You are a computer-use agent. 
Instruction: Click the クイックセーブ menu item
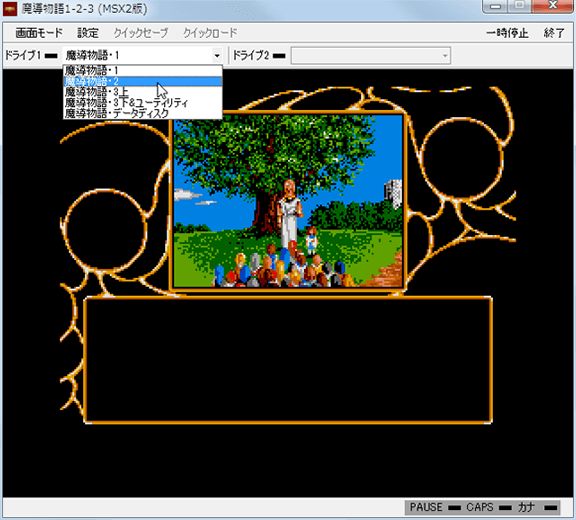[x=141, y=33]
